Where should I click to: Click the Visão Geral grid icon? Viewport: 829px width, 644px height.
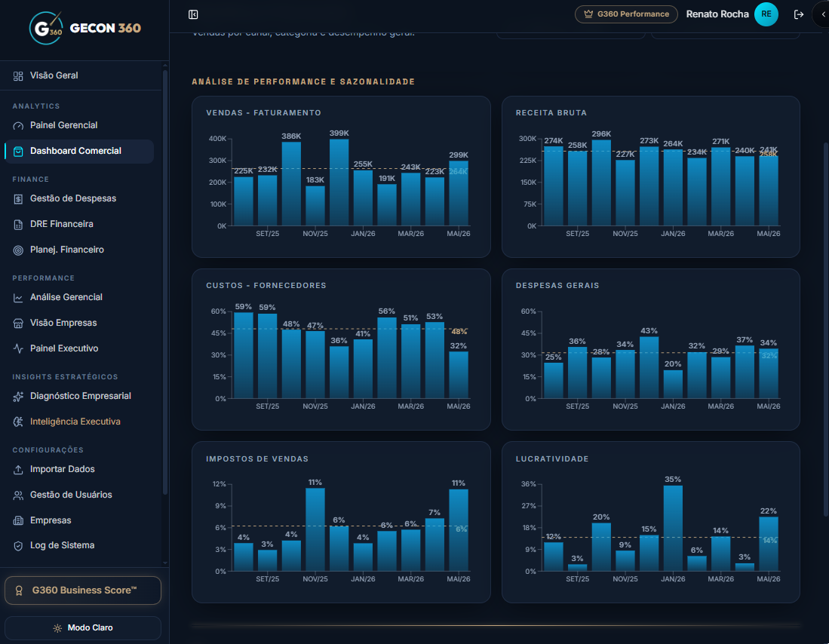click(18, 76)
